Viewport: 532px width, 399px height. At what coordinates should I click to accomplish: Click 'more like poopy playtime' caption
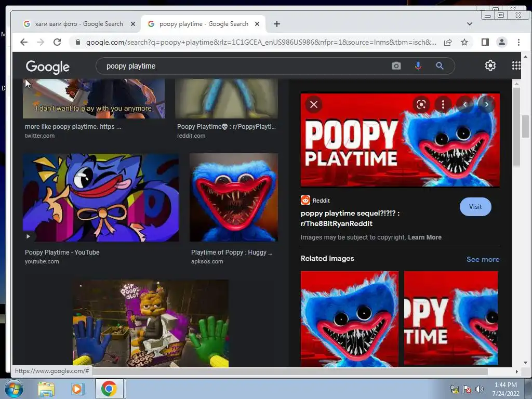(x=73, y=127)
